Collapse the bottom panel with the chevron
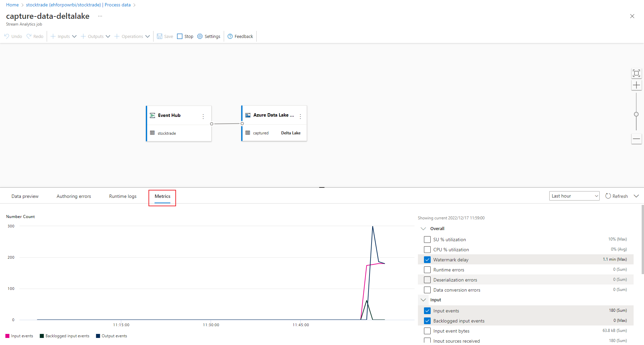Viewport: 644px width, 345px height. click(x=636, y=196)
